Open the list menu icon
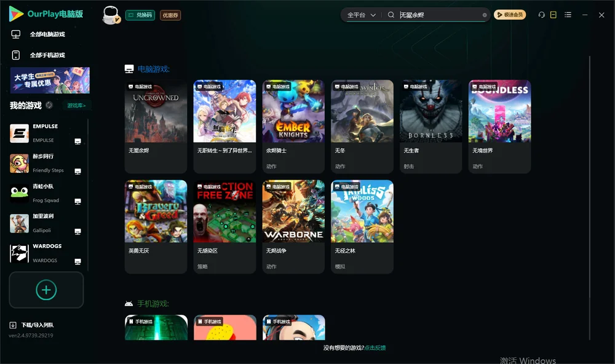 [568, 15]
